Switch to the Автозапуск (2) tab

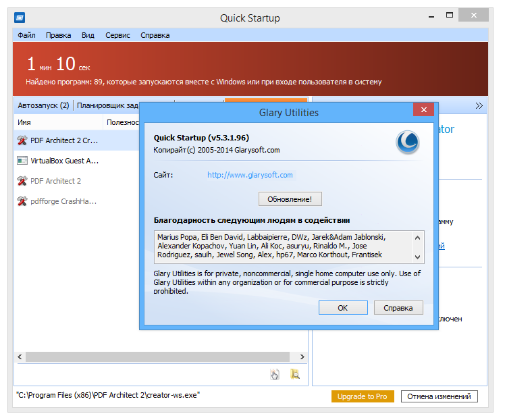[x=43, y=105]
